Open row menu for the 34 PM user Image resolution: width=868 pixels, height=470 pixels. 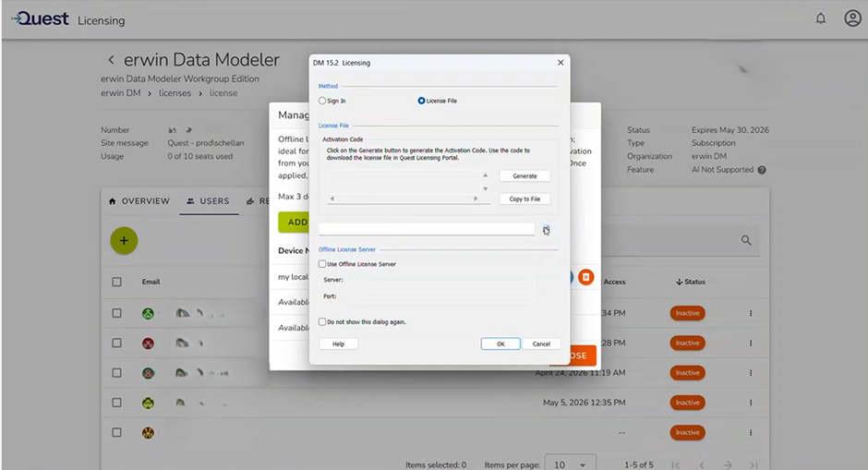click(x=751, y=313)
